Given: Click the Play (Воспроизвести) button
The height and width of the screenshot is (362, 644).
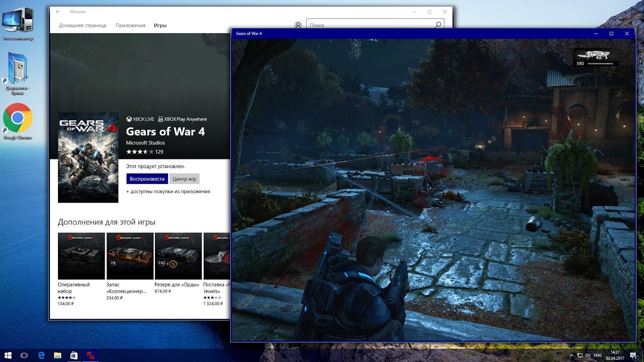Looking at the screenshot, I should pyautogui.click(x=147, y=179).
